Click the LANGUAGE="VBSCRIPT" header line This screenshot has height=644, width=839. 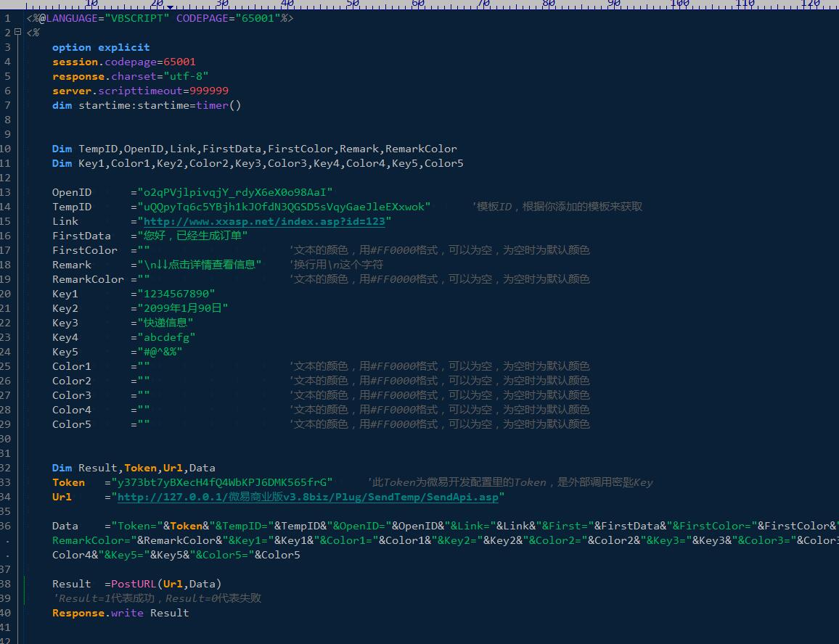coord(160,18)
